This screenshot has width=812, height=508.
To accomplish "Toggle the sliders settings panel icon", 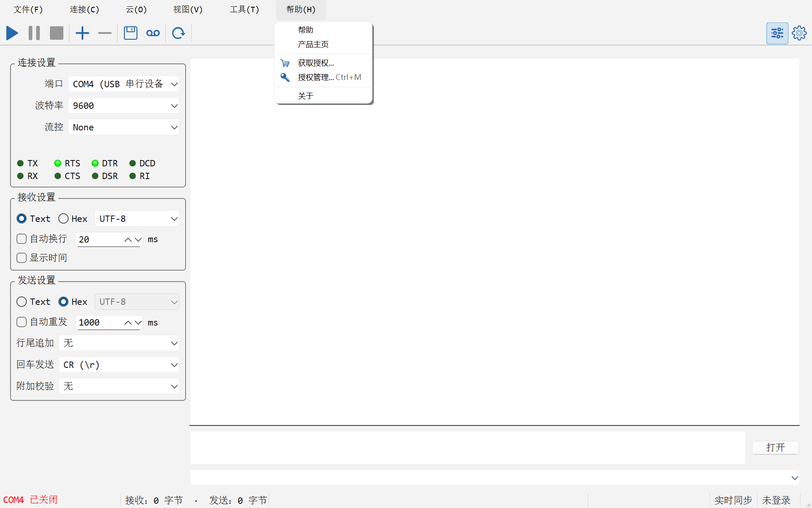I will [777, 33].
